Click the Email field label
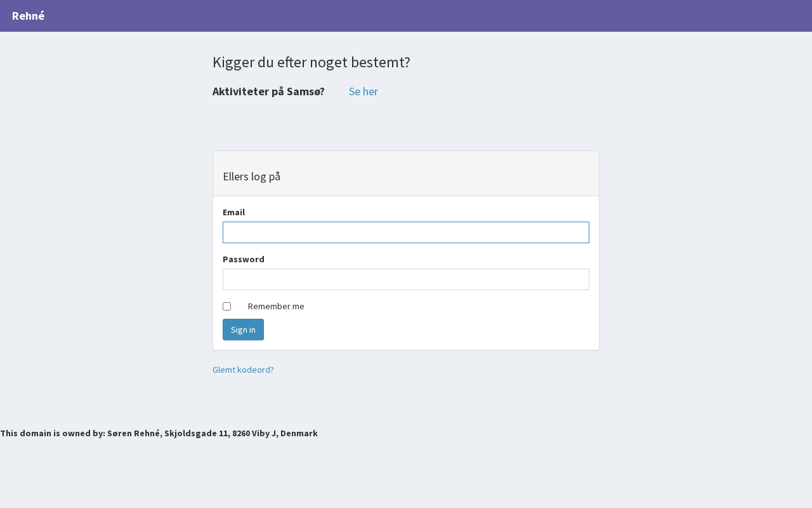812x508 pixels. click(x=233, y=212)
